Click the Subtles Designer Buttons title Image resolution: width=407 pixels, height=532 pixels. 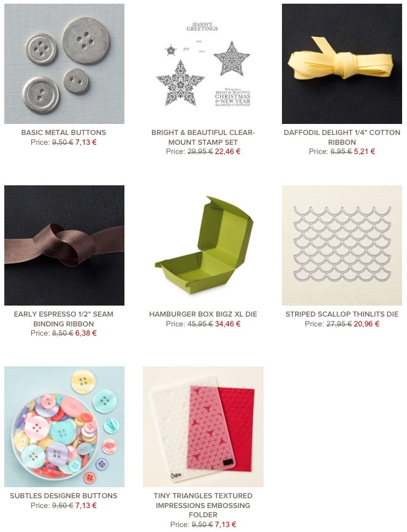[x=64, y=496]
